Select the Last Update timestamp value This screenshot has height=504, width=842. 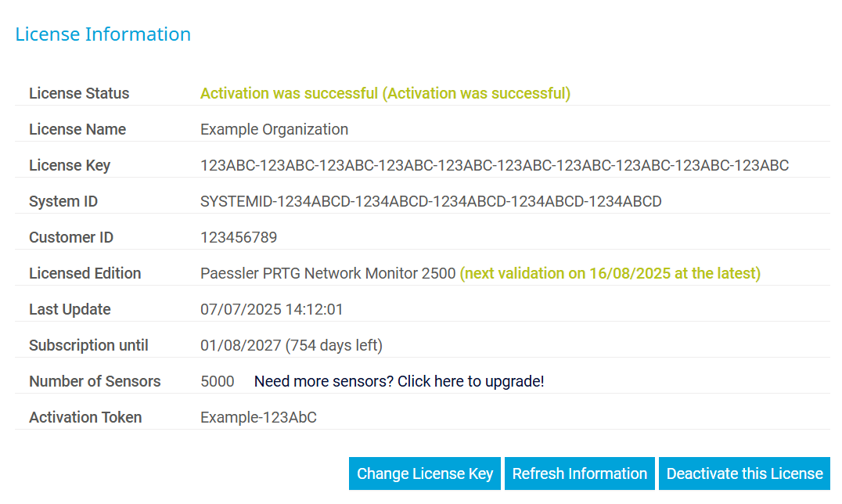tap(272, 309)
